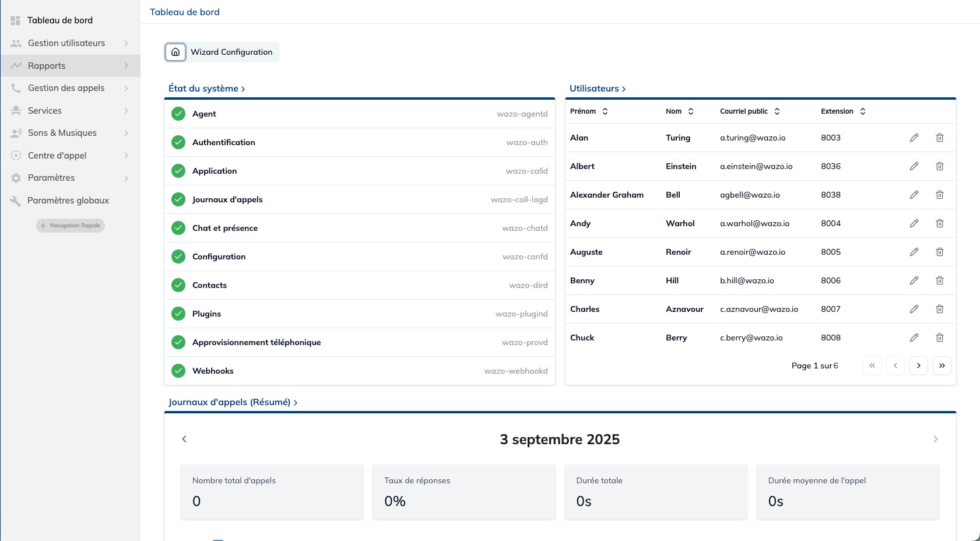Viewport: 980px width, 541px height.
Task: Delete user Chuck Berry with trash icon
Action: tap(940, 338)
